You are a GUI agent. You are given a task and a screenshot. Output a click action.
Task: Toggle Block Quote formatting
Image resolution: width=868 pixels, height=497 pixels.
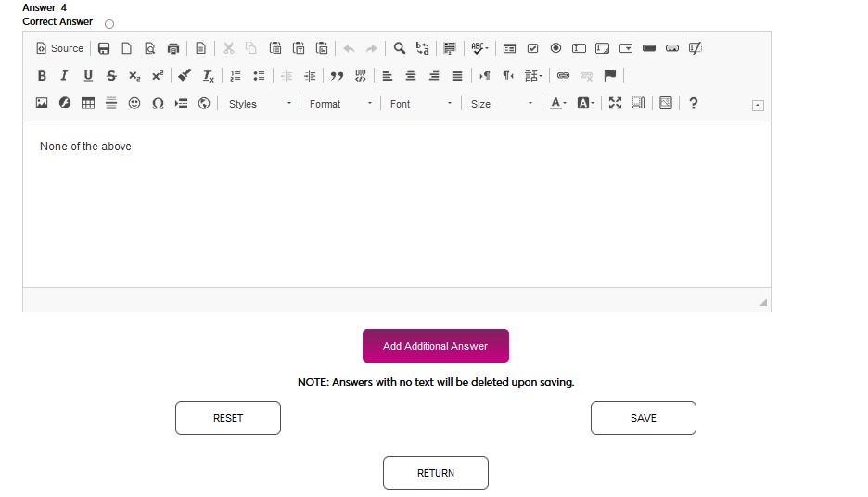point(338,76)
